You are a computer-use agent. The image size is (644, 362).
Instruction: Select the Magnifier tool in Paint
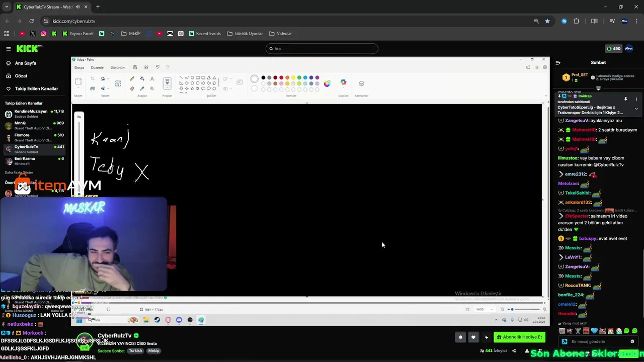(152, 88)
